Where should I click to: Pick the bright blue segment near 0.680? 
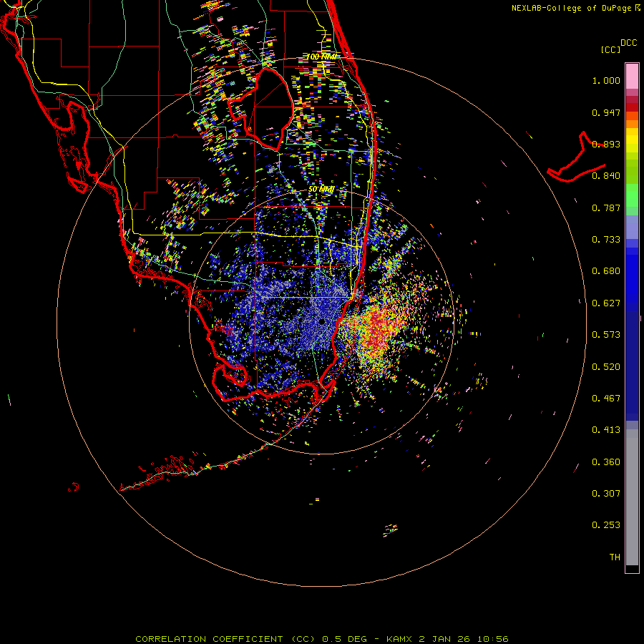click(632, 275)
